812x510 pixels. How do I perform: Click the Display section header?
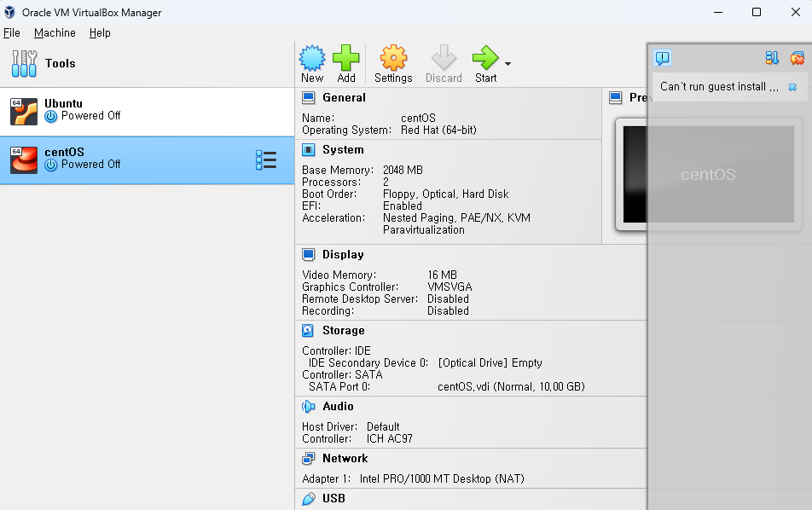click(x=343, y=254)
